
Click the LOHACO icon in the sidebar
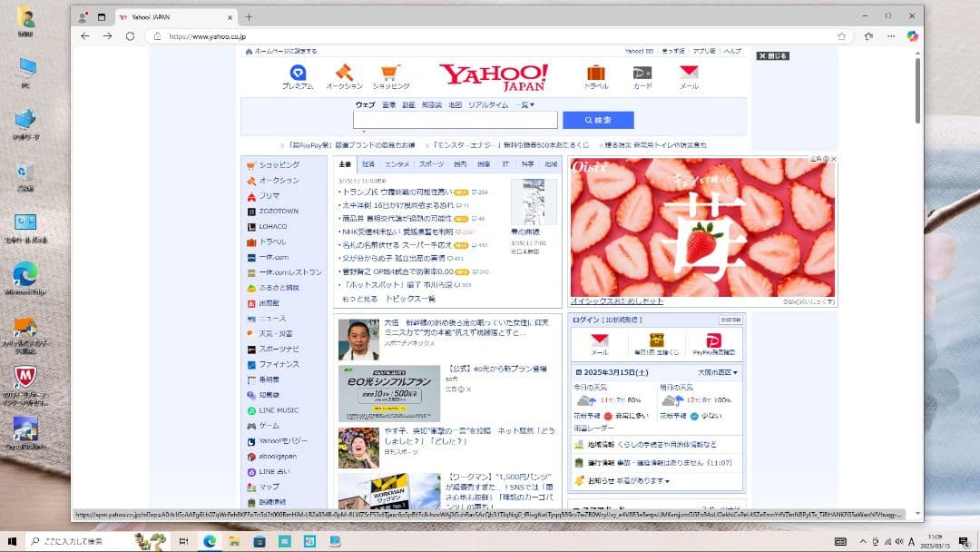(x=270, y=226)
